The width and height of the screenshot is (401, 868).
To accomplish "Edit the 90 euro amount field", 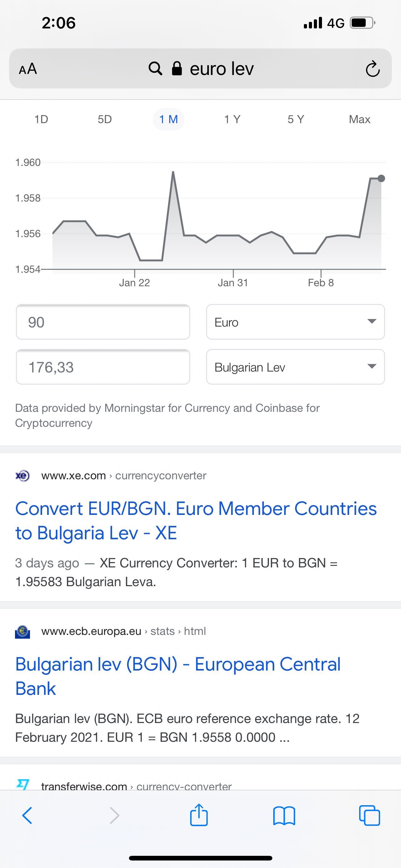I will pyautogui.click(x=103, y=322).
